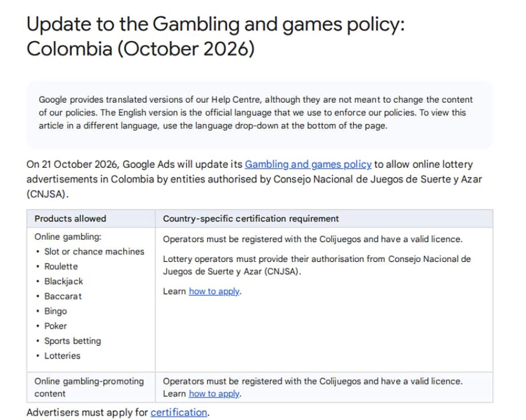Screen dimensions: 526x420
Task: Click the "Google provides translated versions" notice text
Action: [x=256, y=113]
